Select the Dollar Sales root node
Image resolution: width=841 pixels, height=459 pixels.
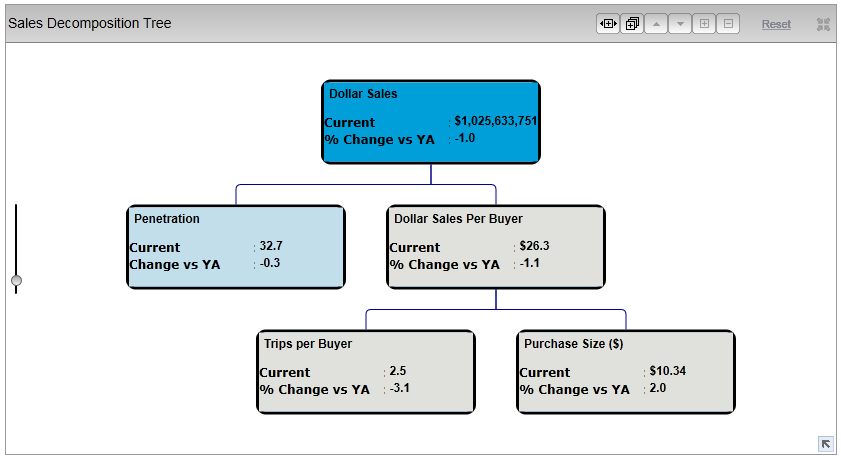(x=430, y=121)
